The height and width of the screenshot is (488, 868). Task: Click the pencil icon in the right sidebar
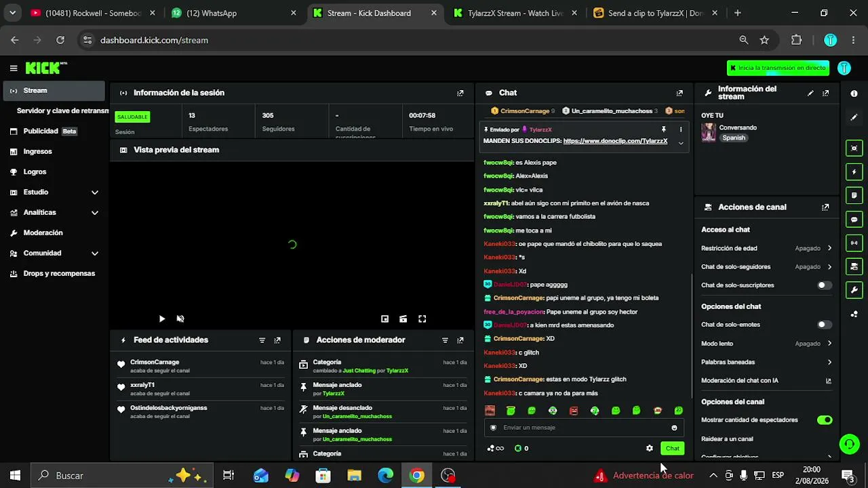coord(854,117)
